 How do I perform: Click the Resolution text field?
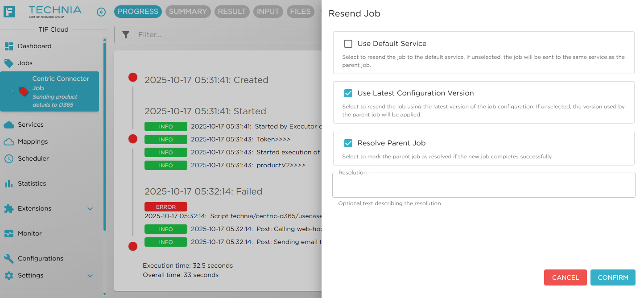click(x=483, y=186)
